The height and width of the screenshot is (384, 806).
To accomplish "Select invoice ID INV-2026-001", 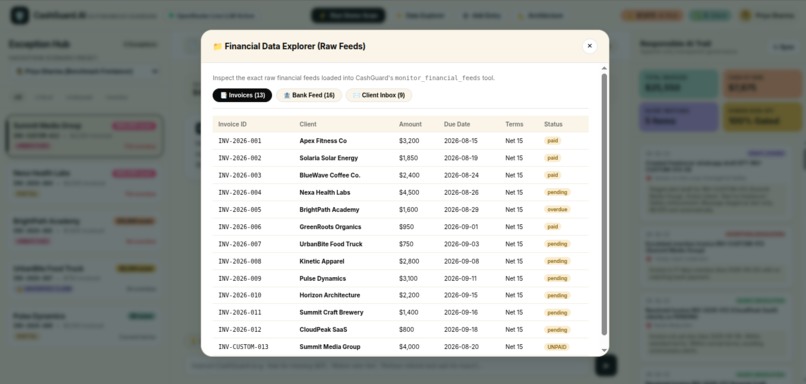I will [x=240, y=140].
